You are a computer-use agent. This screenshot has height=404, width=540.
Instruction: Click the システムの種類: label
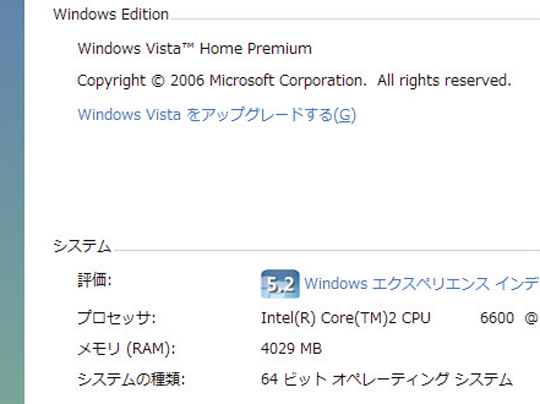pos(131,380)
